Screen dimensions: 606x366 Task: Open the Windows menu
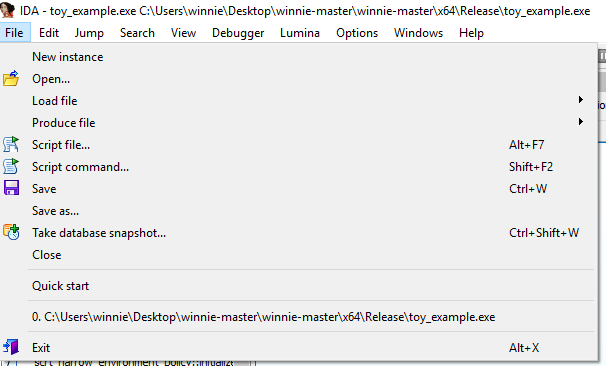(x=418, y=33)
